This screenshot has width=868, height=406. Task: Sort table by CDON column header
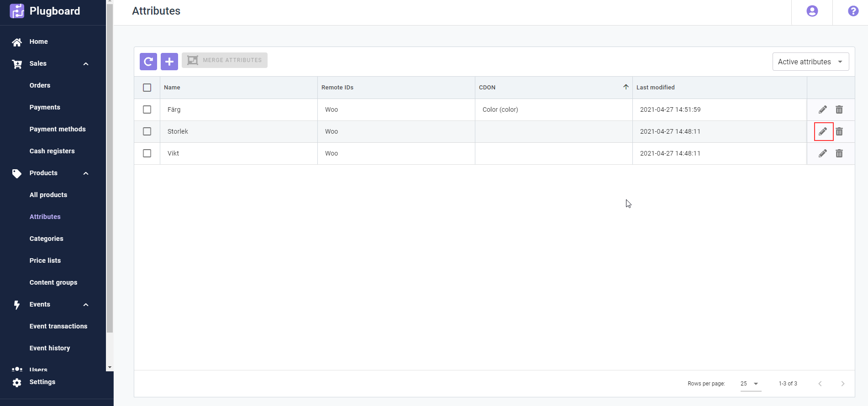tap(554, 88)
